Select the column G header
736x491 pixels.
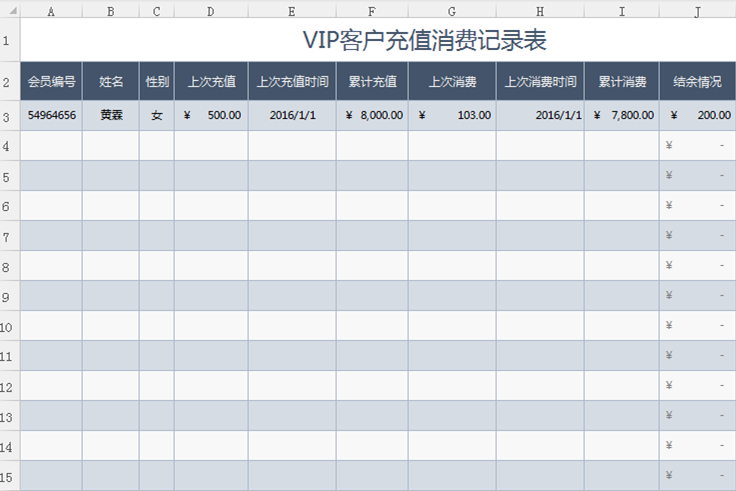click(x=452, y=11)
